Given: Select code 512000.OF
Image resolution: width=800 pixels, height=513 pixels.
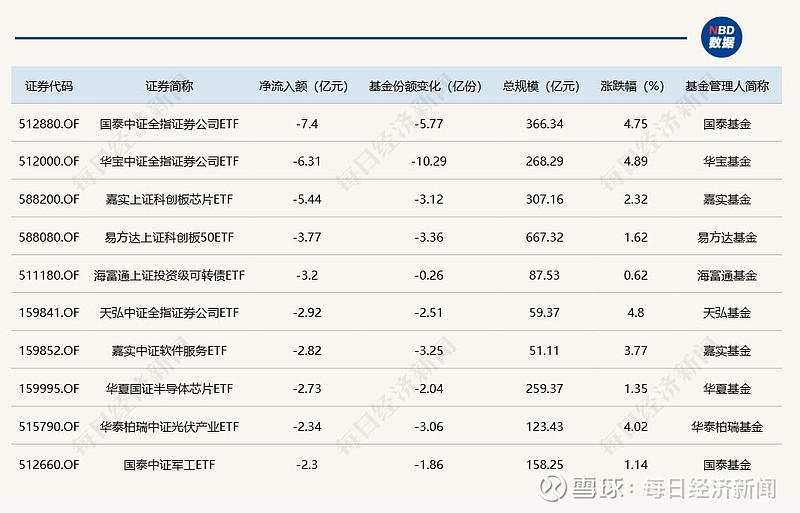Looking at the screenshot, I should [x=49, y=162].
